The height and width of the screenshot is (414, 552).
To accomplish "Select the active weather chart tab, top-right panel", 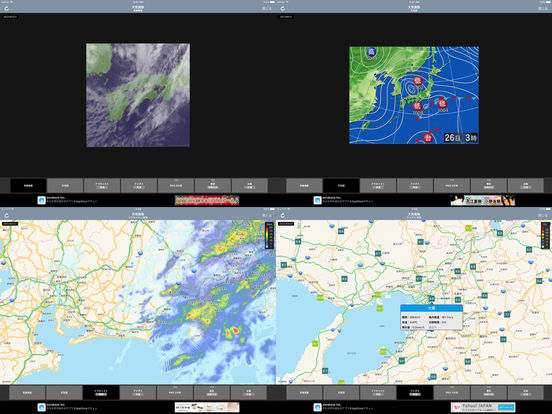I will pyautogui.click(x=341, y=186).
